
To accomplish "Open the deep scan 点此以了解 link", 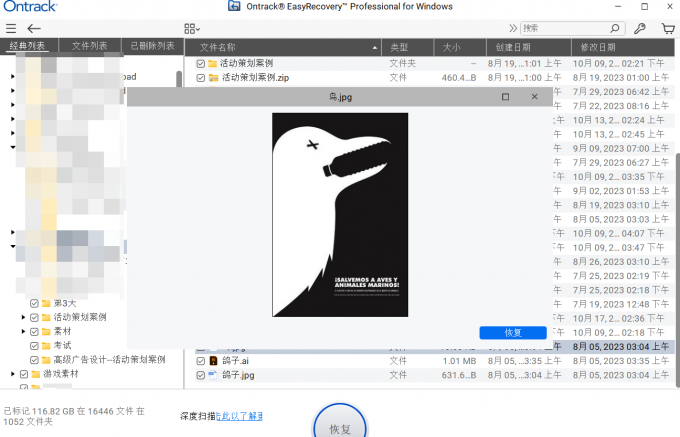I will coord(239,416).
